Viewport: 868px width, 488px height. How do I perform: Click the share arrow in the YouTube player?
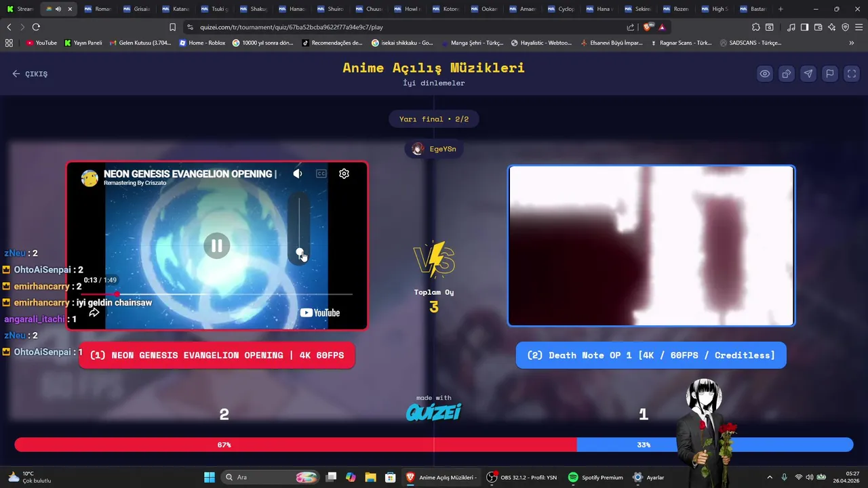coord(94,312)
